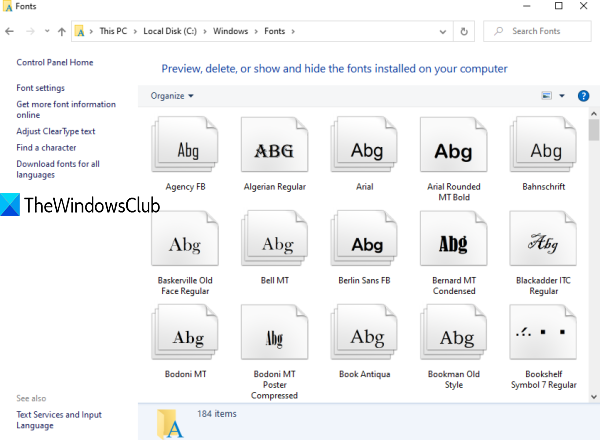Click Local Disk (C:) breadcrumb
Image resolution: width=600 pixels, height=440 pixels.
[x=170, y=31]
